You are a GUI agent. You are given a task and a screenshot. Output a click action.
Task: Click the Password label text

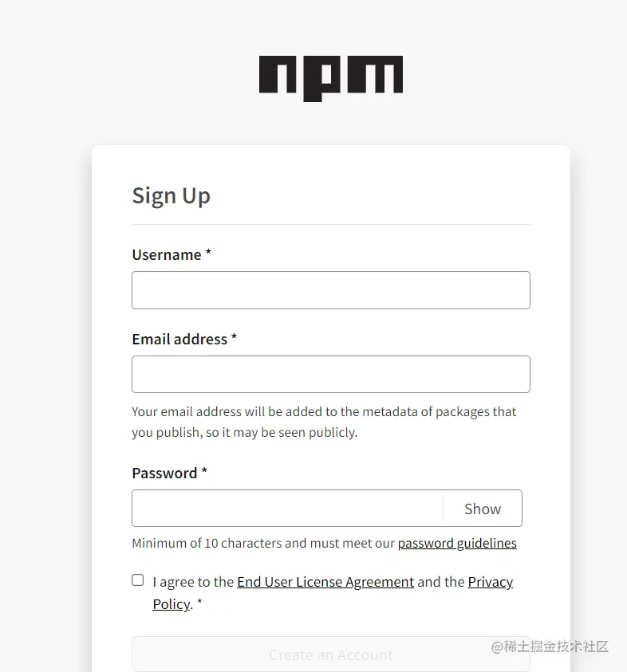click(x=164, y=473)
